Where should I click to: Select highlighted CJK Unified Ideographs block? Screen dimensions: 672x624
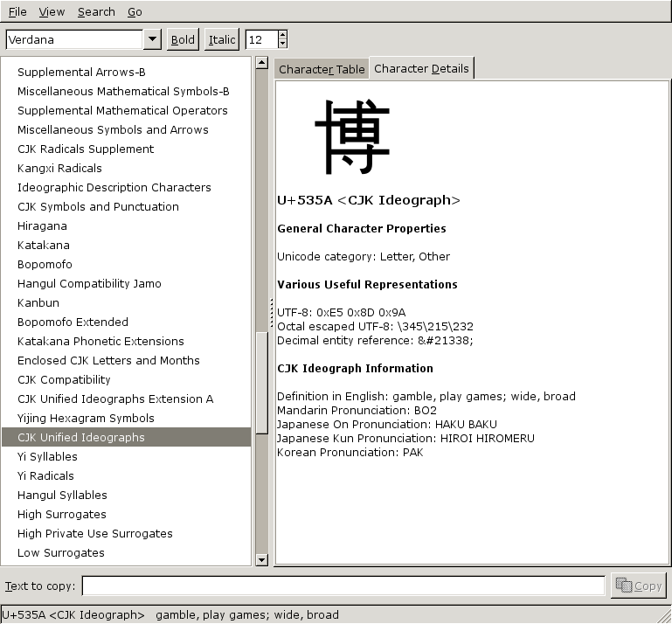[x=127, y=437]
